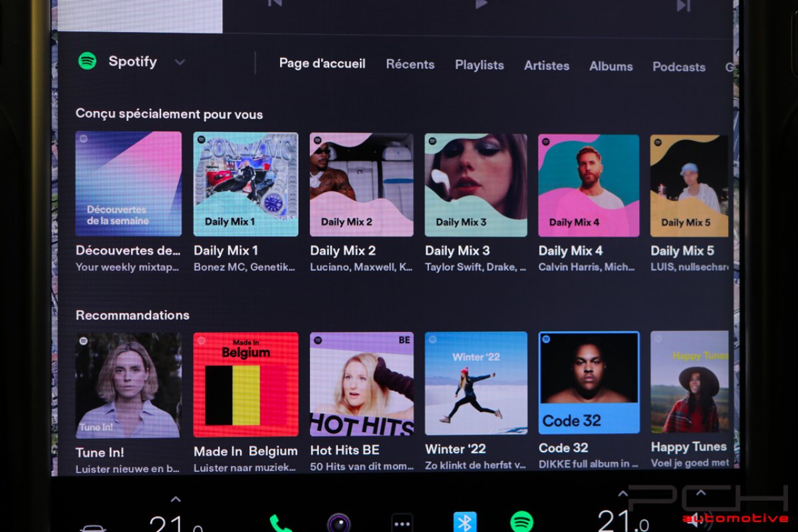Click the 'Taylor Swift, Drake, …' artist line
The width and height of the screenshot is (798, 532).
[475, 267]
